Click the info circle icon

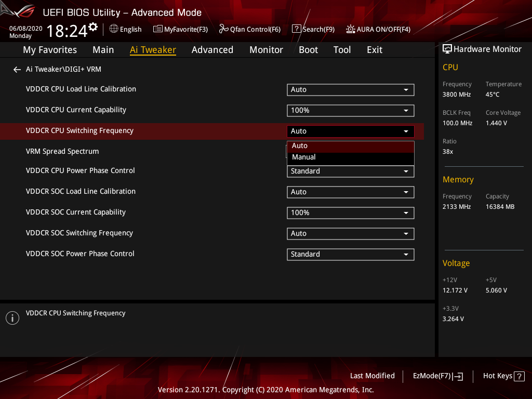[x=12, y=318]
